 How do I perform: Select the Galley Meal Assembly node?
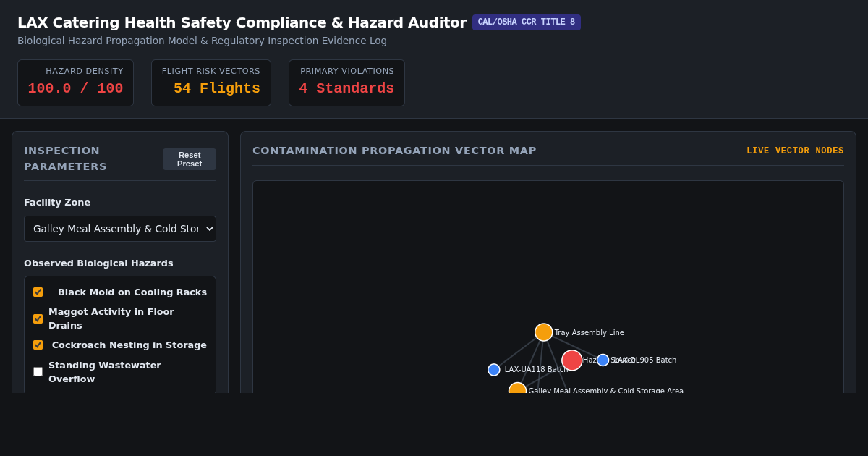[x=517, y=388]
